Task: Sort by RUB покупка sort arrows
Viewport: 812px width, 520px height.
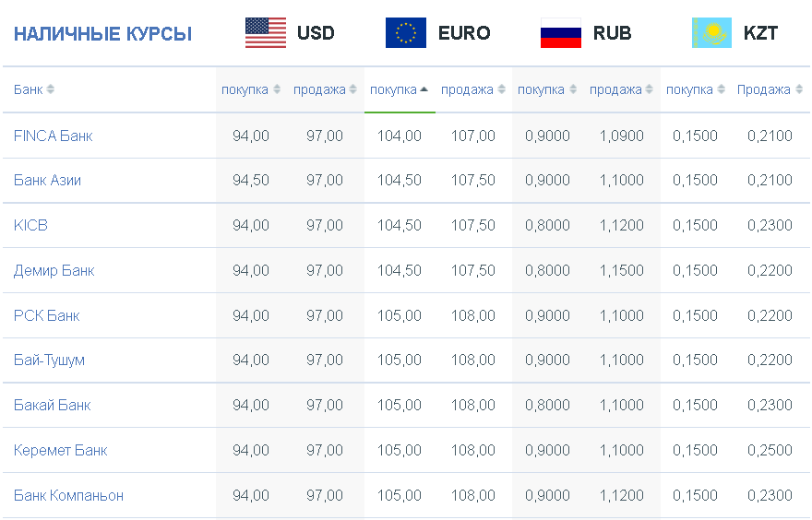Action: 573,89
